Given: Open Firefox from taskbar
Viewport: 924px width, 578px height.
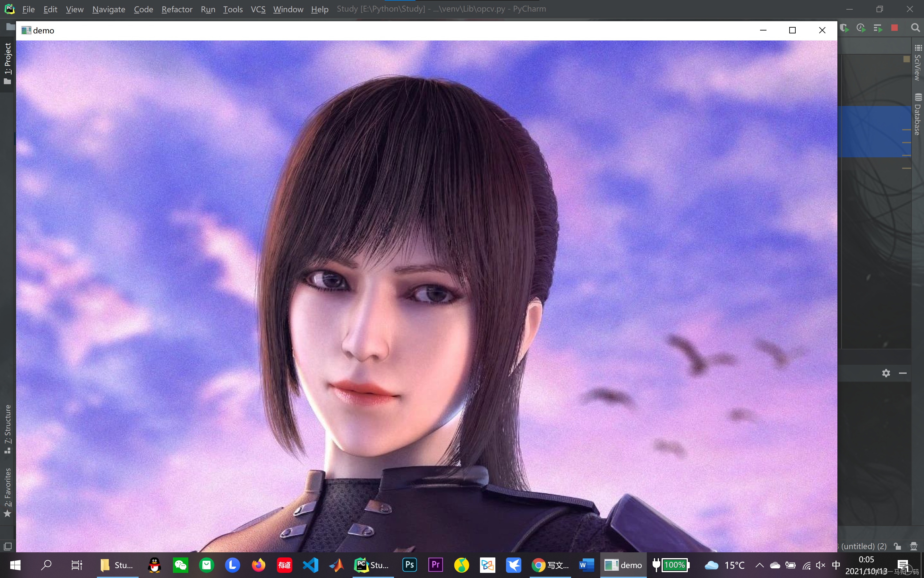Looking at the screenshot, I should 258,565.
